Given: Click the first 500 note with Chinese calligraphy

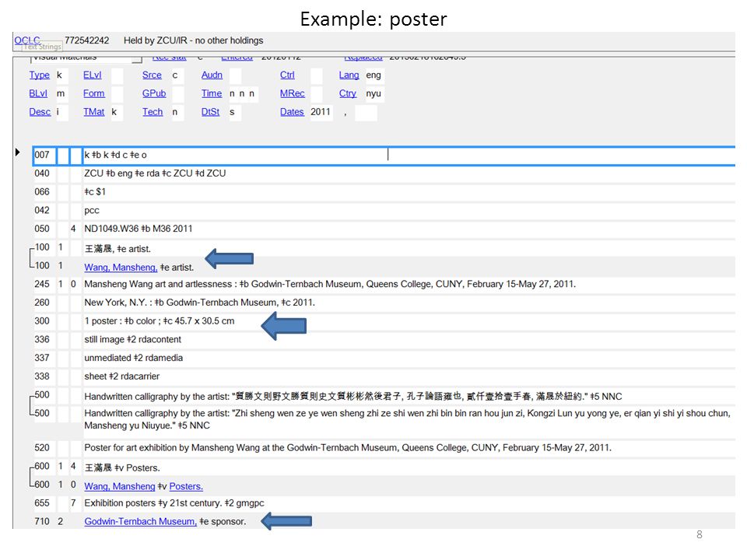Looking at the screenshot, I should 353,396.
